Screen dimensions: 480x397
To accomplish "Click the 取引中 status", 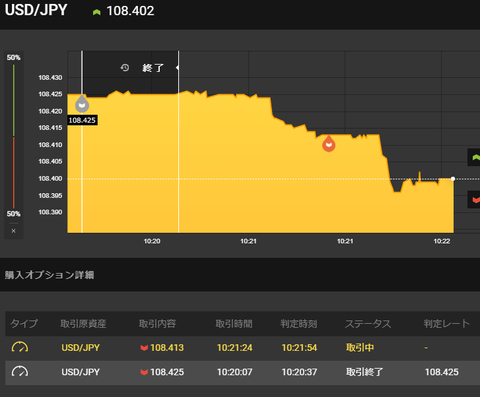I will (360, 348).
